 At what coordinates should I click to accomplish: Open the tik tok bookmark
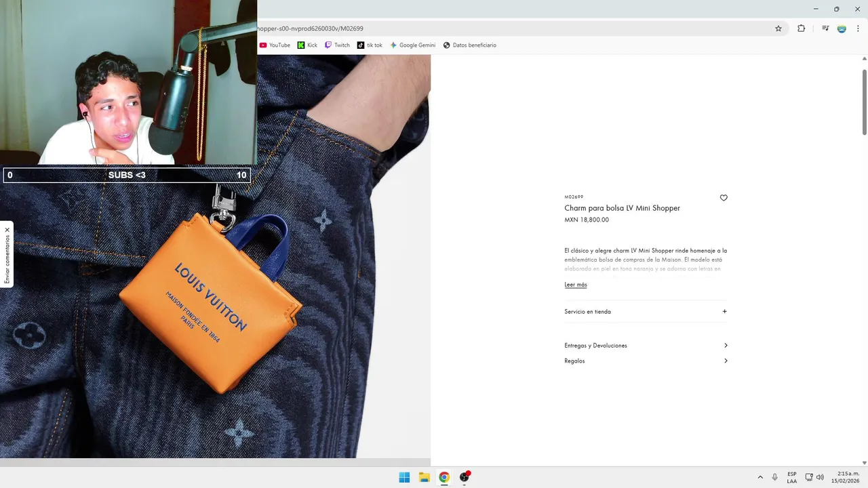370,45
